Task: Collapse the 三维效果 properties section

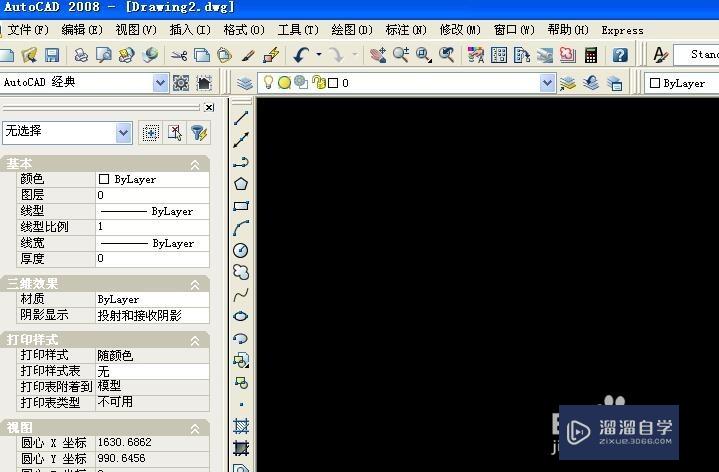Action: [x=195, y=285]
